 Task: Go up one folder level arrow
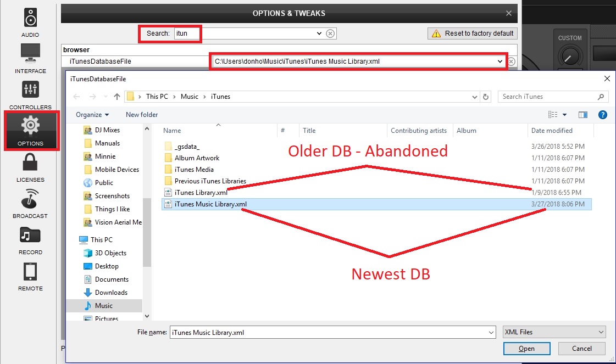(116, 97)
